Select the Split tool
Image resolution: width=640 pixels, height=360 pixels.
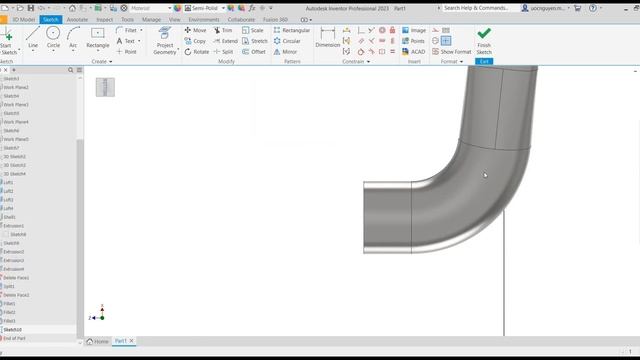[223, 52]
